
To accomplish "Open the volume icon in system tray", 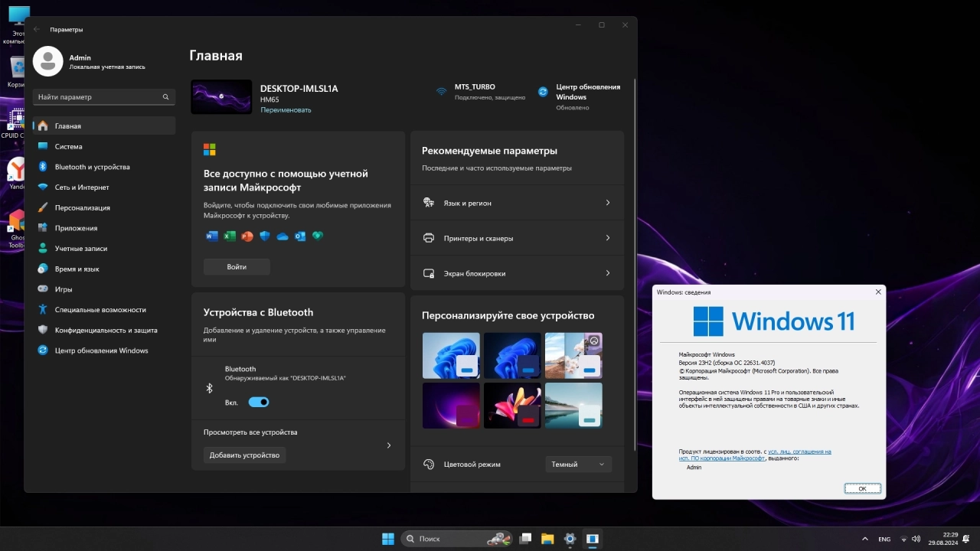I will tap(916, 539).
